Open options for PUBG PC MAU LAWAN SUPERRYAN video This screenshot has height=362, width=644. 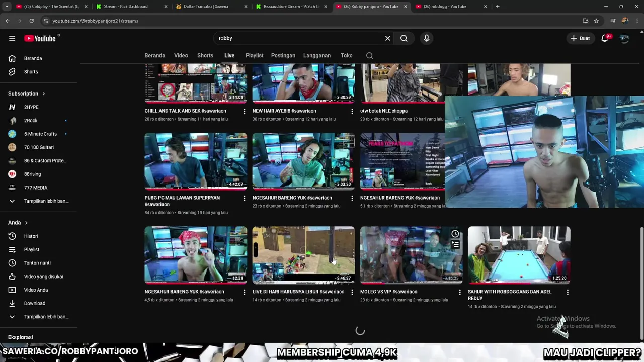[x=244, y=198]
